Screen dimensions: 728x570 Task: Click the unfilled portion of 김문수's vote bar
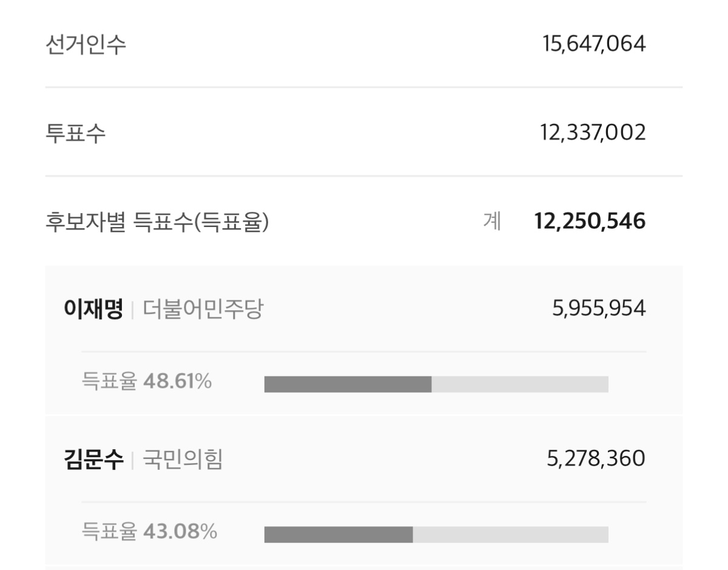click(510, 534)
